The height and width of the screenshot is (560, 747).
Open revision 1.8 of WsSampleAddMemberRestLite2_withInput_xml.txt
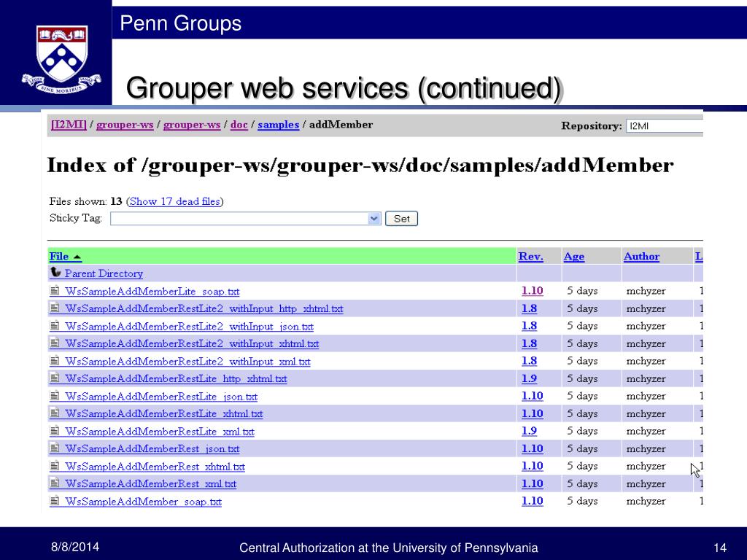(530, 361)
